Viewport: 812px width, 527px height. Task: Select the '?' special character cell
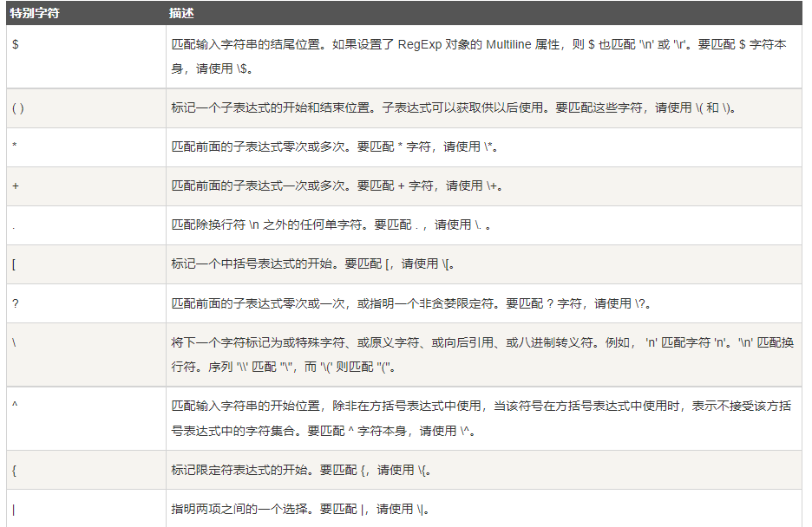[x=86, y=303]
